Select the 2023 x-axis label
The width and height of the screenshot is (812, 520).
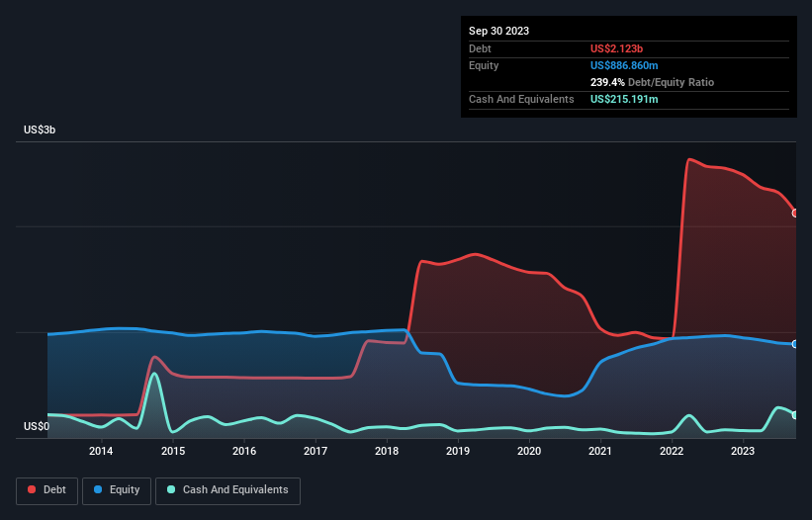(743, 451)
